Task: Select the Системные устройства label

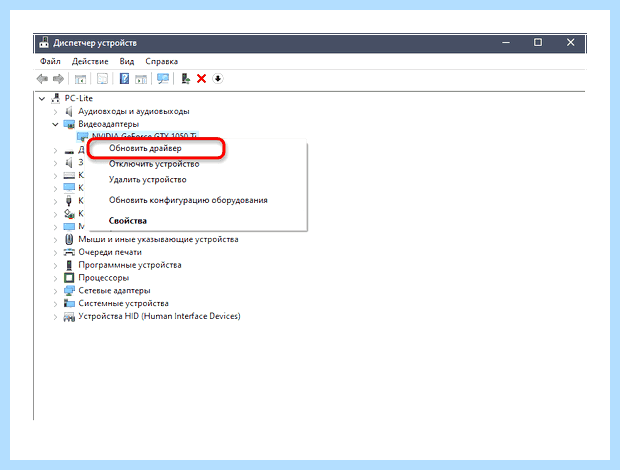Action: (123, 303)
